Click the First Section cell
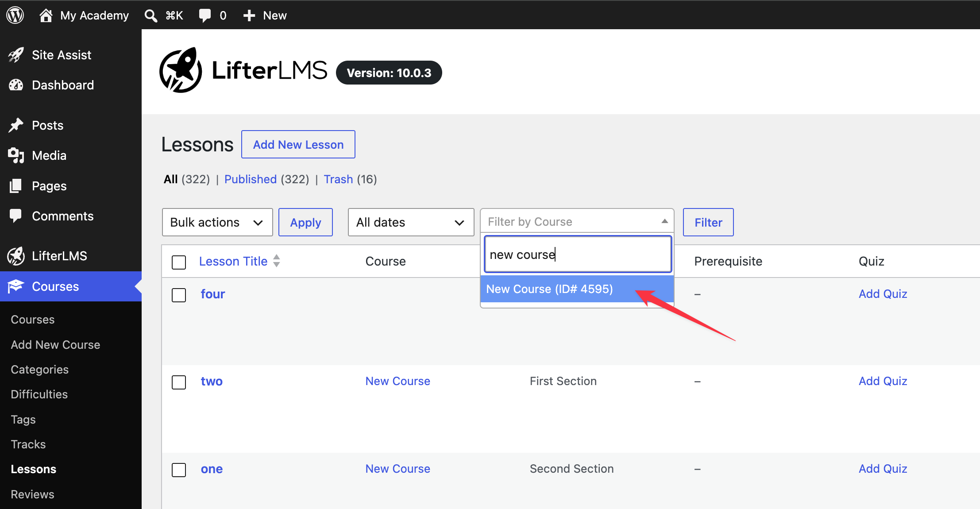The width and height of the screenshot is (980, 509). pyautogui.click(x=563, y=381)
